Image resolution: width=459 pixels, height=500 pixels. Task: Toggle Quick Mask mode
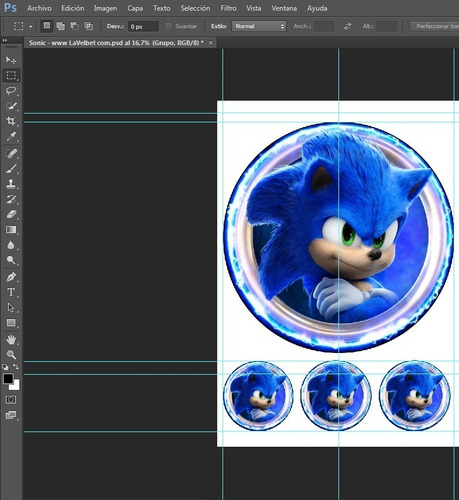[11, 400]
